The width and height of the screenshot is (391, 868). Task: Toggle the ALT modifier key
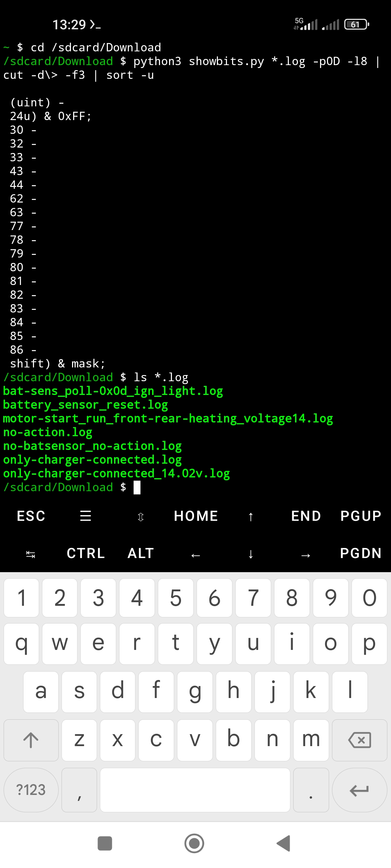[141, 553]
